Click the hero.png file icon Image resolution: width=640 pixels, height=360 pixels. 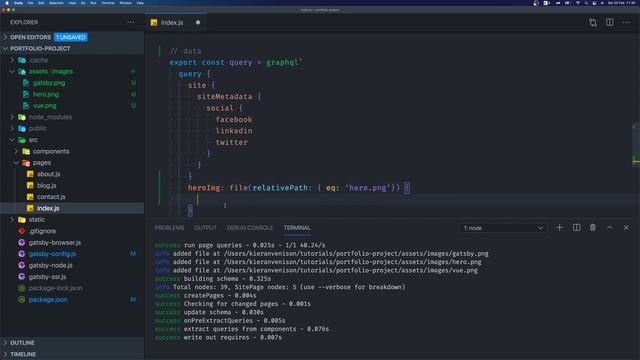26,94
